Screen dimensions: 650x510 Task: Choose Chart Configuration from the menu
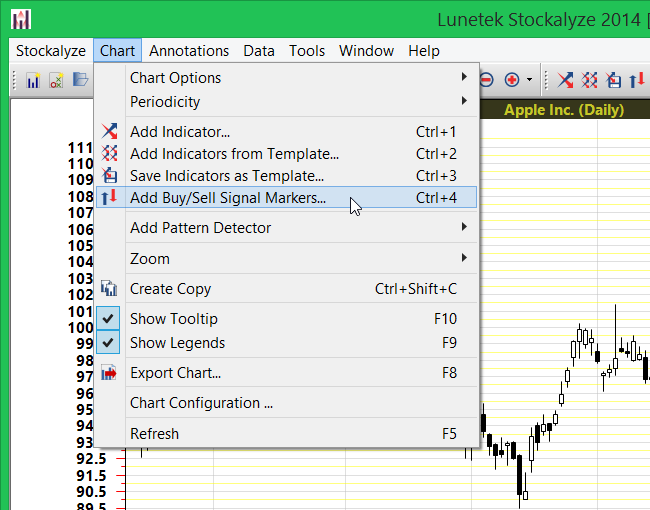point(201,403)
